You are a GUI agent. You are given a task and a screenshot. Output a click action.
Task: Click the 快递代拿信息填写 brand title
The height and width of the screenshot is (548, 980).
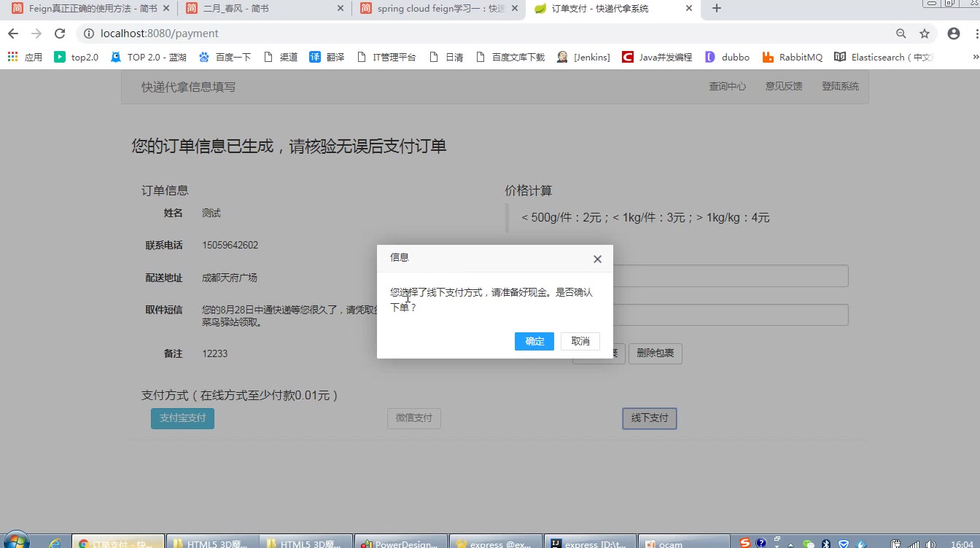(x=188, y=87)
